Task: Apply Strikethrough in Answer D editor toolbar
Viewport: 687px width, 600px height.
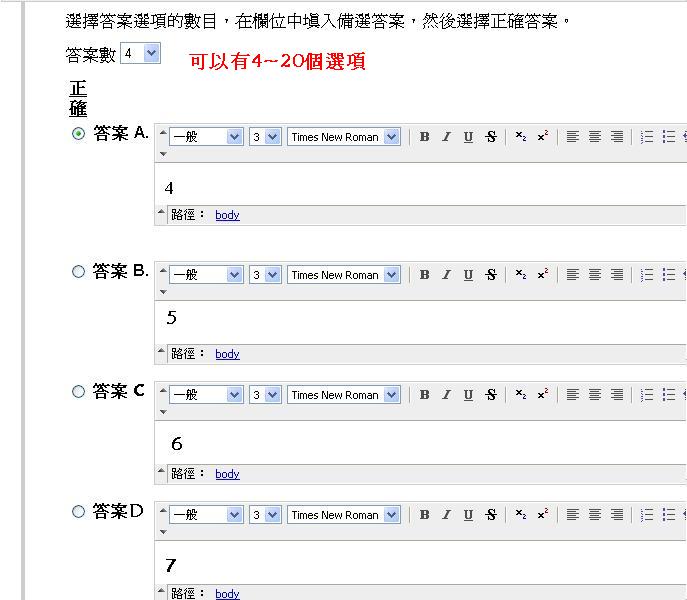Action: [490, 515]
